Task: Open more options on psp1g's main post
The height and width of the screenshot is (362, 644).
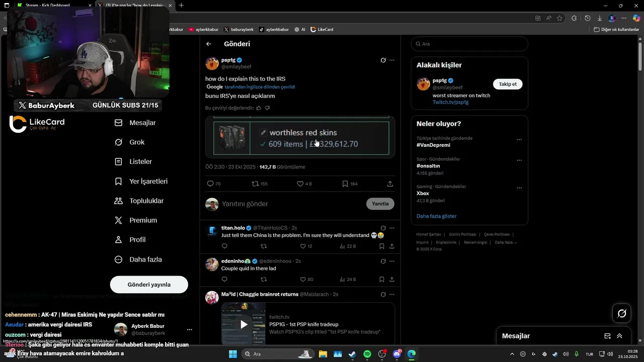Action: 392,60
